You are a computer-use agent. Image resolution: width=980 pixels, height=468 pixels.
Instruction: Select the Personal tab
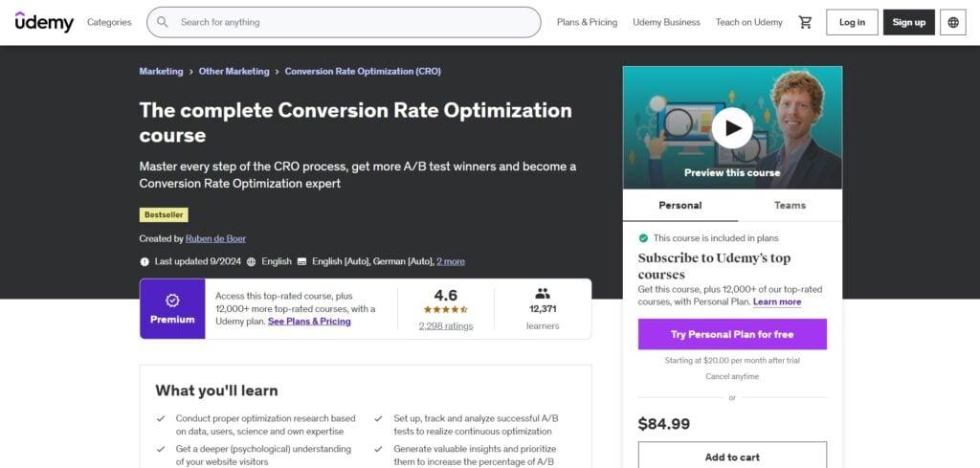point(679,205)
